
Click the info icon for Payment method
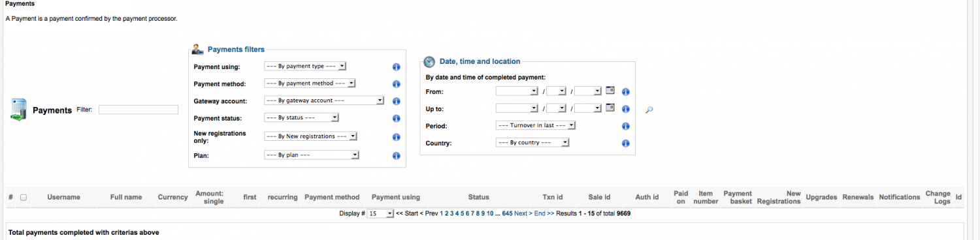[396, 84]
